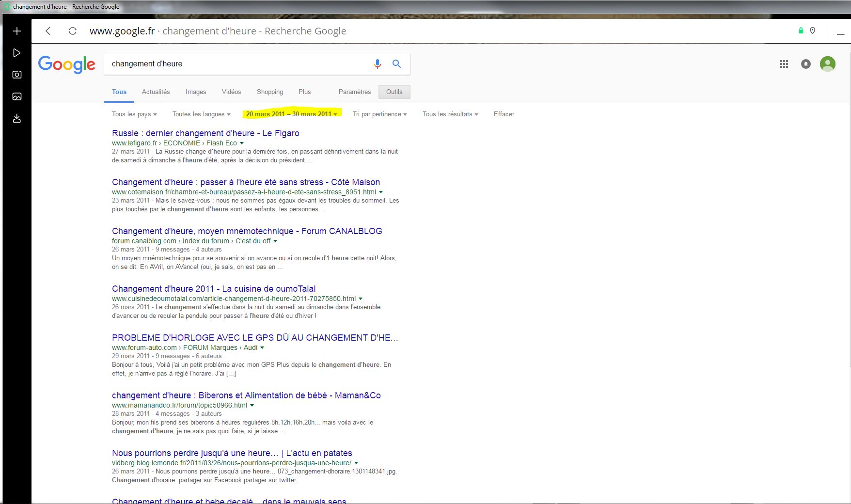The image size is (851, 504).
Task: Toggle the Outils button
Action: point(394,92)
